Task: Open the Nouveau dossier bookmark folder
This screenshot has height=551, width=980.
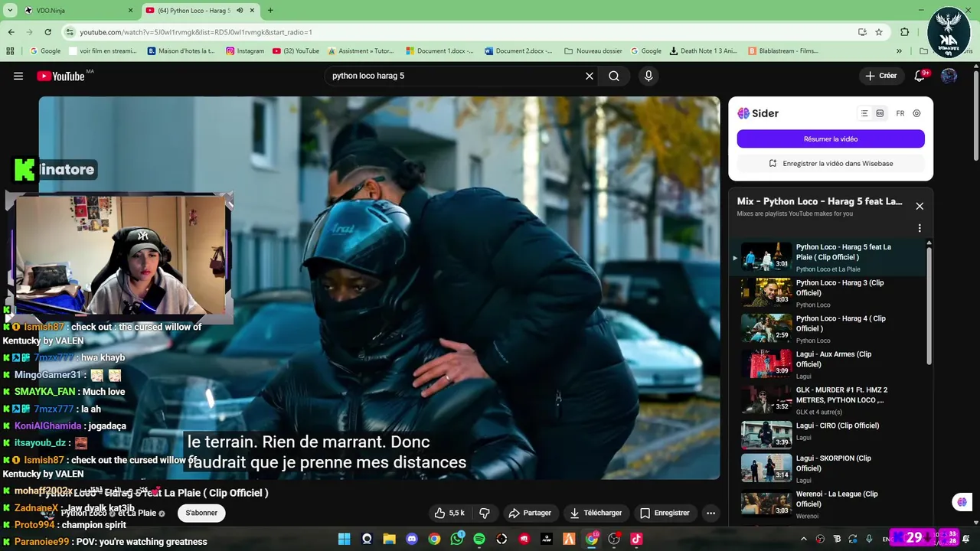Action: click(593, 51)
